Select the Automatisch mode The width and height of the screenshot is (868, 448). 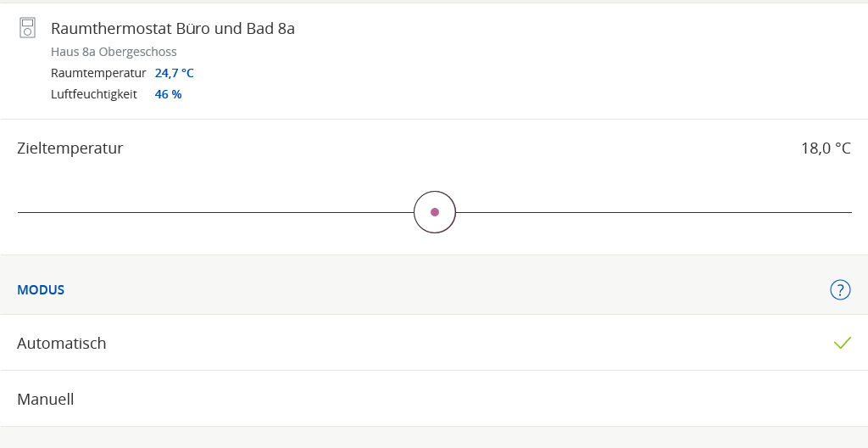(62, 344)
